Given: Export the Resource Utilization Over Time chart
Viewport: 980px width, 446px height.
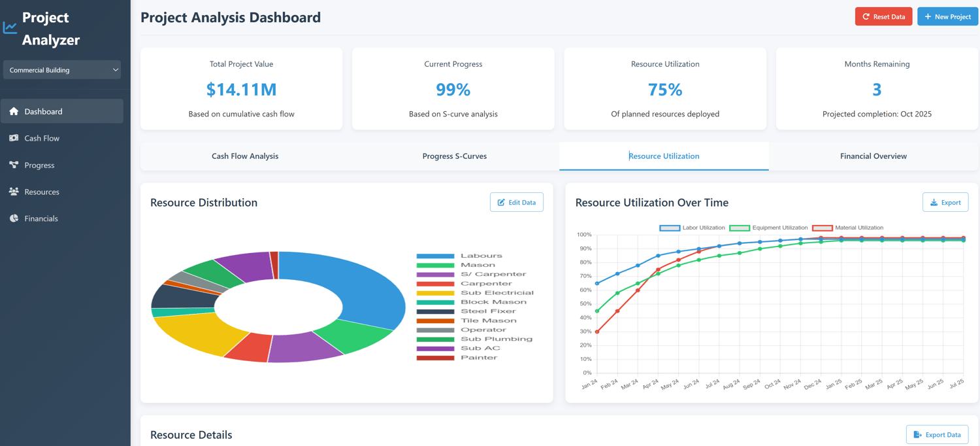Looking at the screenshot, I should 945,202.
